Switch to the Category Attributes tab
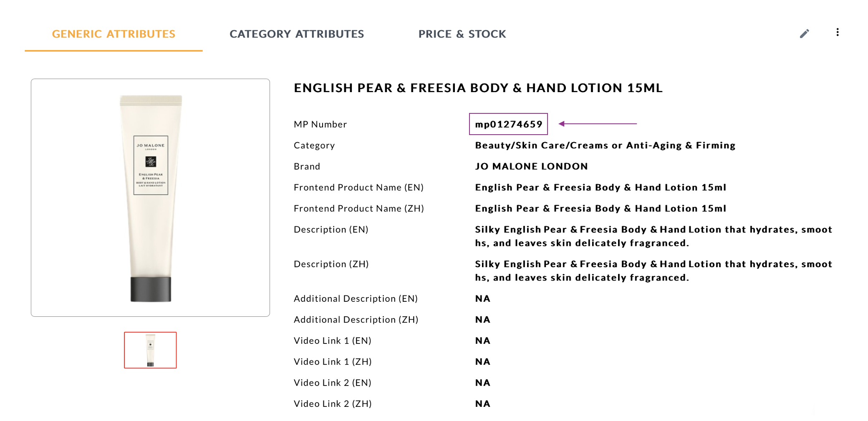Image resolution: width=868 pixels, height=421 pixels. [297, 34]
